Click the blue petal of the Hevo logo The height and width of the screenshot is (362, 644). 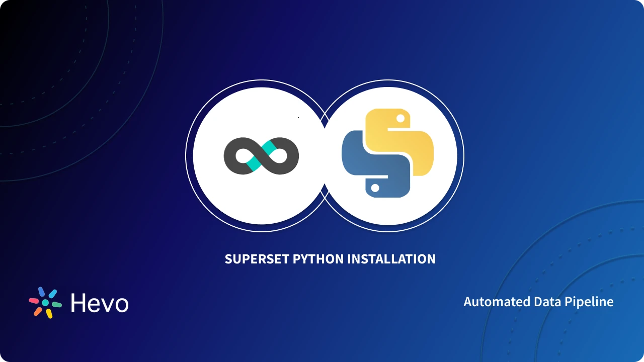pos(42,292)
